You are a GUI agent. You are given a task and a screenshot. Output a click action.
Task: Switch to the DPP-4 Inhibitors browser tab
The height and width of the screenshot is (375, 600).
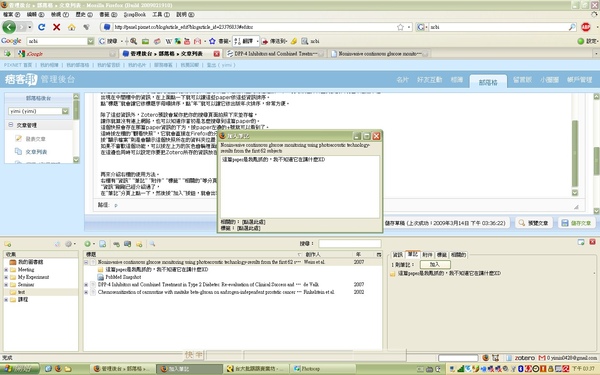(276, 54)
